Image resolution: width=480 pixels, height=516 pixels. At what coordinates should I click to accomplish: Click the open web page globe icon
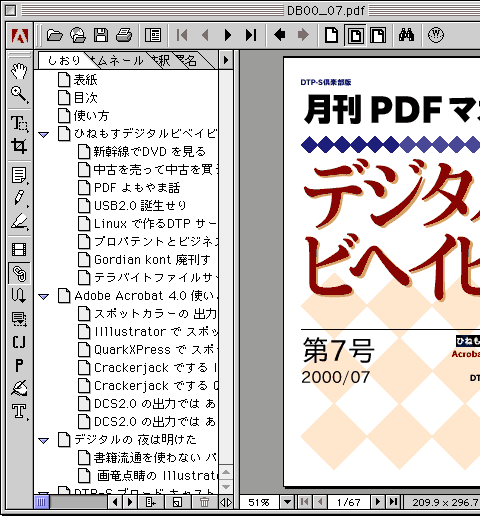(78, 35)
